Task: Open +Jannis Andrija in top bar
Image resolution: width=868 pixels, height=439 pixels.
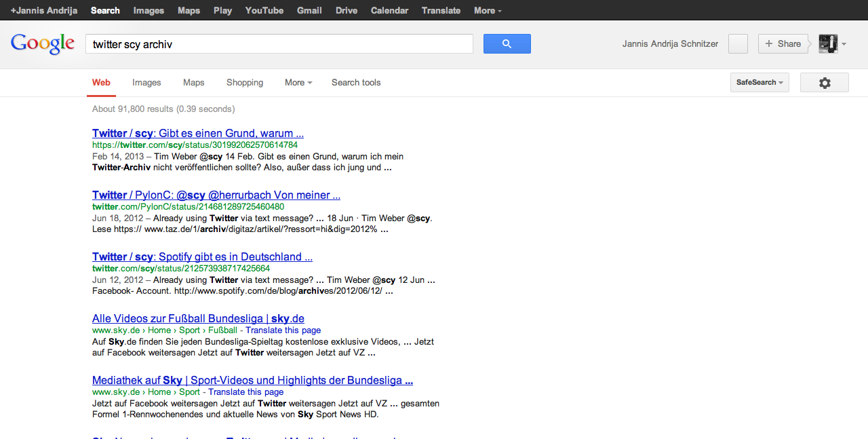Action: click(44, 10)
